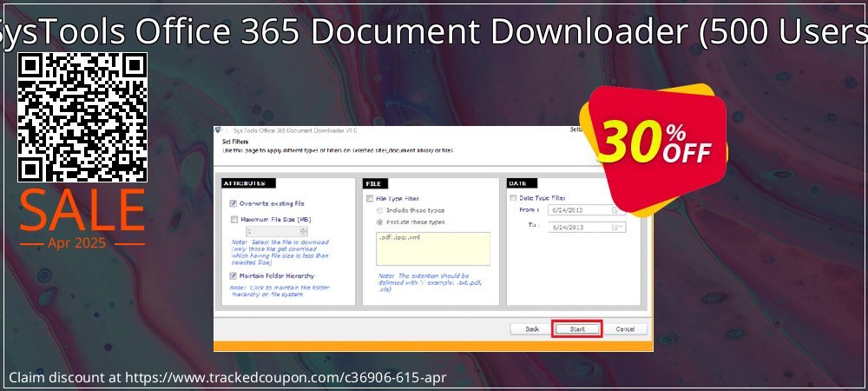This screenshot has height=391, width=868.
Task: Click the orange SALE text
Action: coord(82,210)
